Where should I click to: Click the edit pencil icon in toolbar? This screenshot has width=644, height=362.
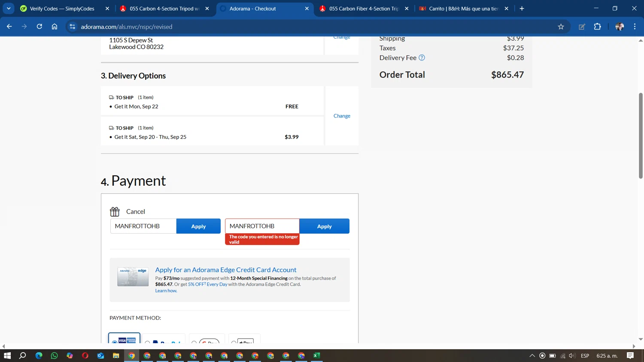[582, 27]
